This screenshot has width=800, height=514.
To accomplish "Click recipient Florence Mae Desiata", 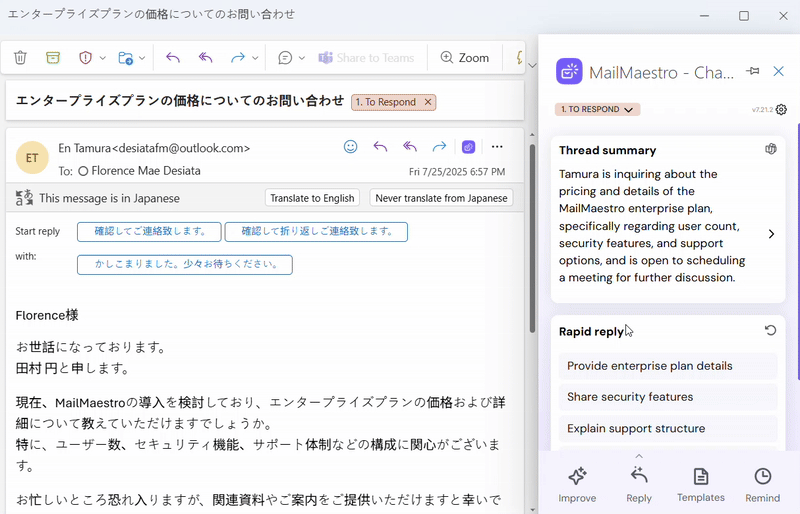I will click(x=145, y=171).
